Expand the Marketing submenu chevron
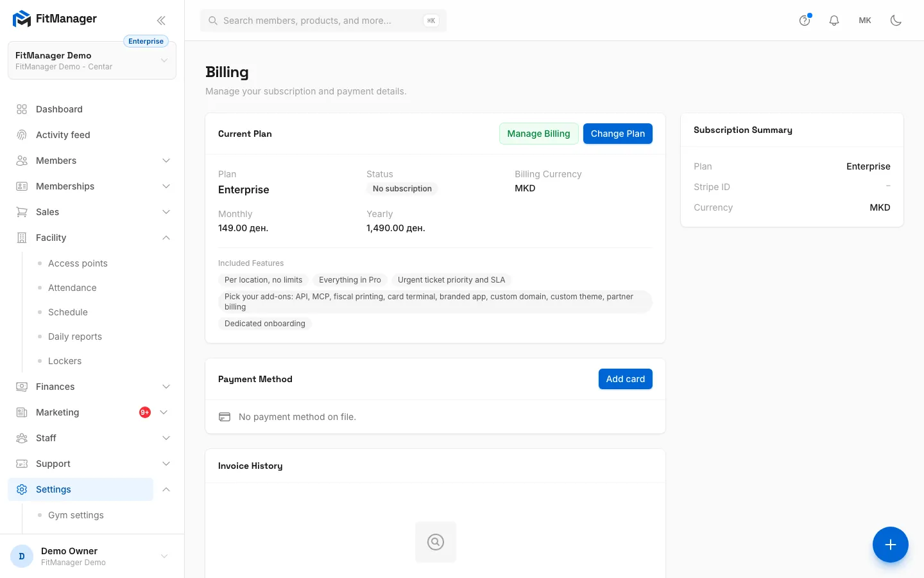This screenshot has height=578, width=924. click(164, 412)
